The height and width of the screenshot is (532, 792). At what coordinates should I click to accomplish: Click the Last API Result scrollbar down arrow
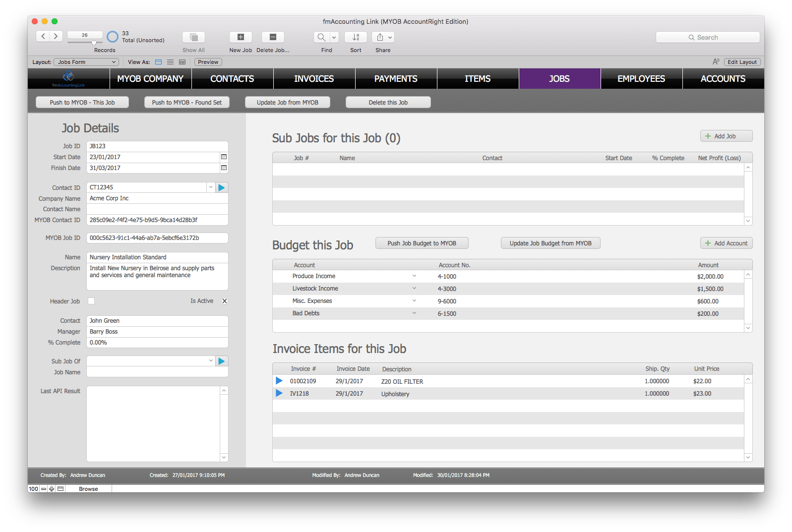click(224, 457)
